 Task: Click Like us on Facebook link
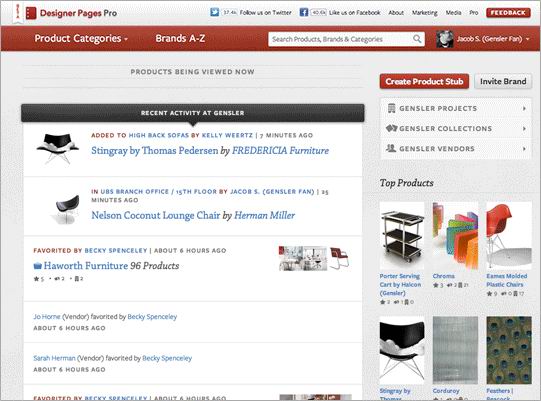coord(355,13)
